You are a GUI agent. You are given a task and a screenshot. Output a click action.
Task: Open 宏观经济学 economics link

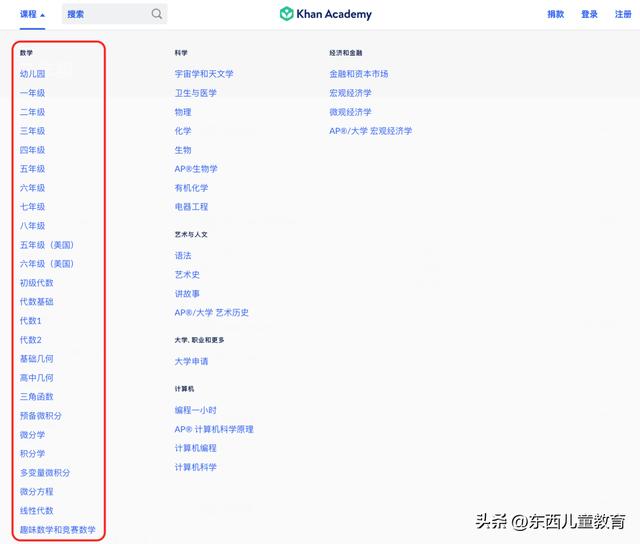pos(350,93)
